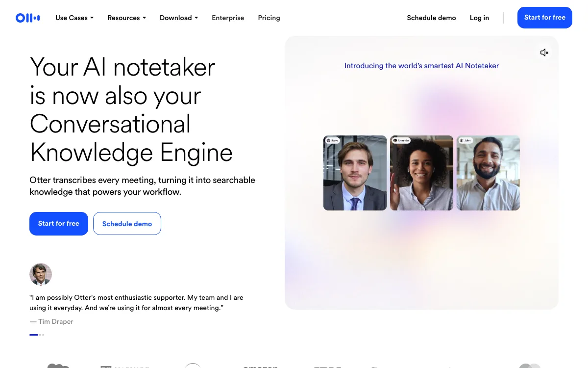Screen dimensions: 588x368
Task: Click the "Otter transcribes every meeting" subheading
Action: [142, 186]
